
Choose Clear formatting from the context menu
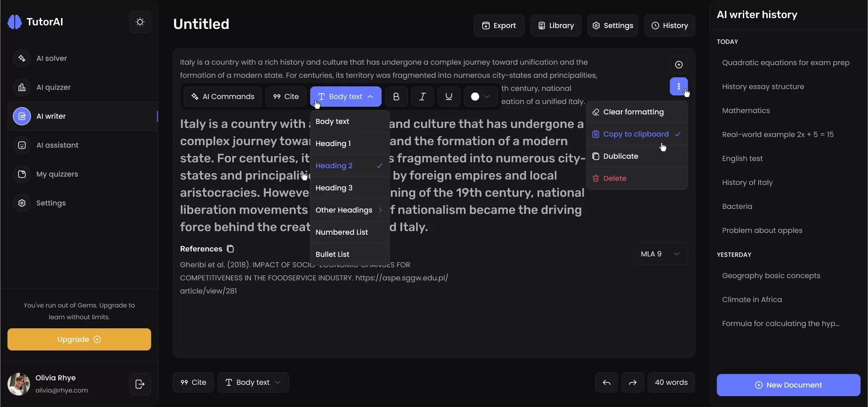pyautogui.click(x=633, y=112)
